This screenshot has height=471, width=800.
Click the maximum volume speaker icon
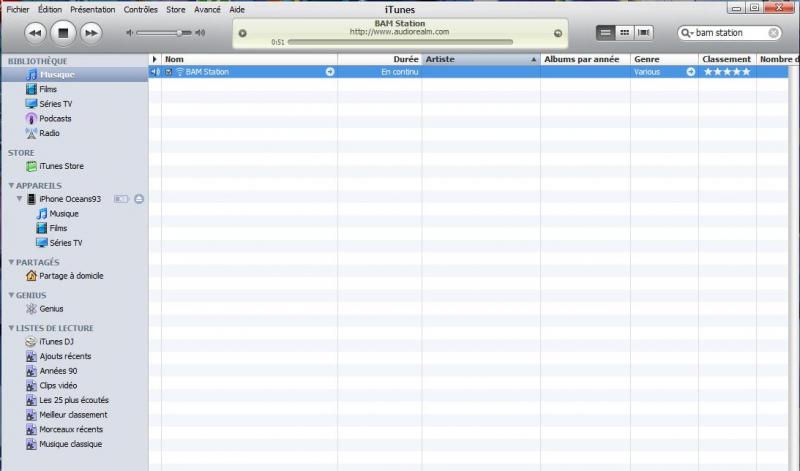pos(201,33)
